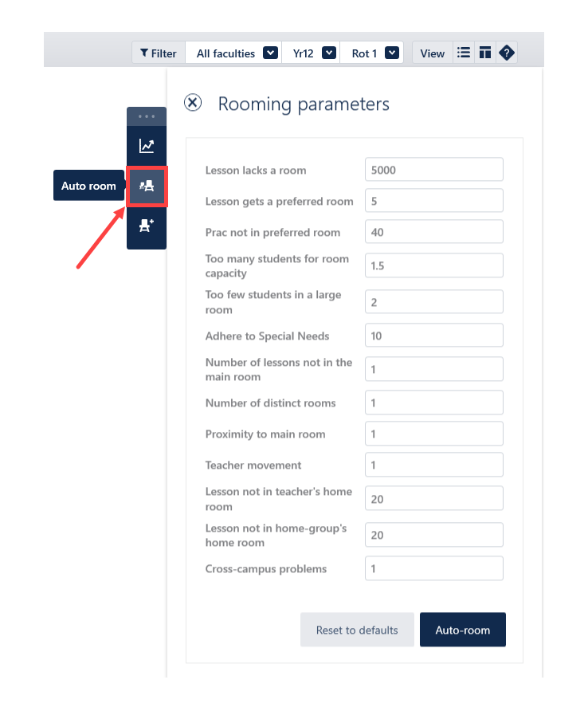Click the add room icon below Auto room

click(x=147, y=226)
